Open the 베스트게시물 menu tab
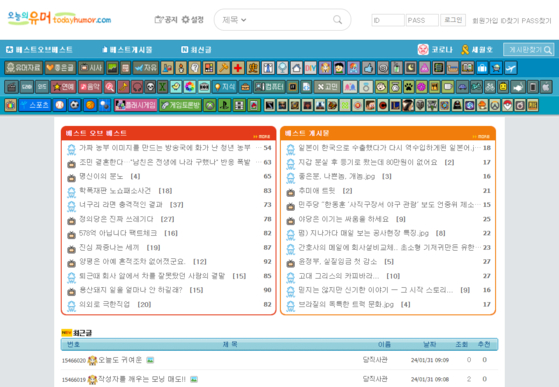This screenshot has width=559, height=387. 127,50
